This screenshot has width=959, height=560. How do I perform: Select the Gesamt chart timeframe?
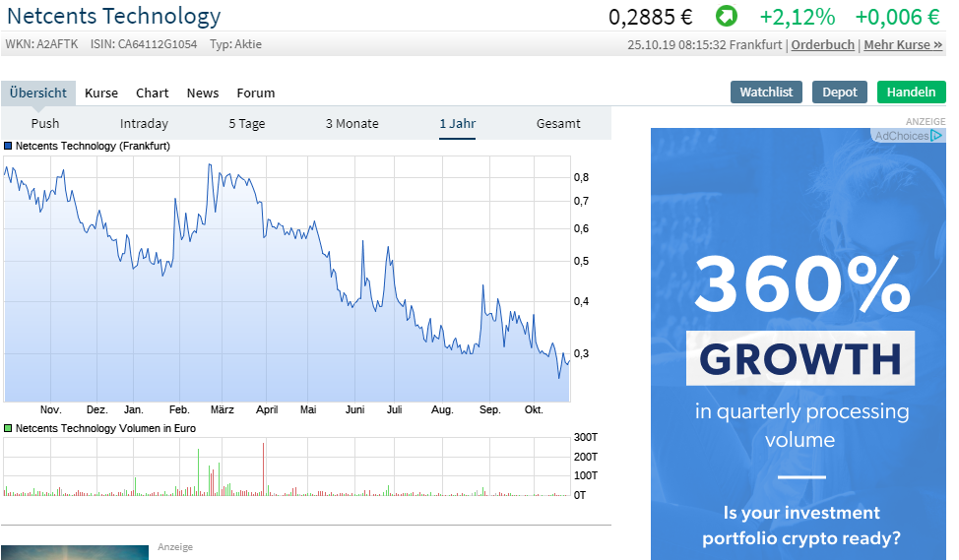pyautogui.click(x=558, y=123)
